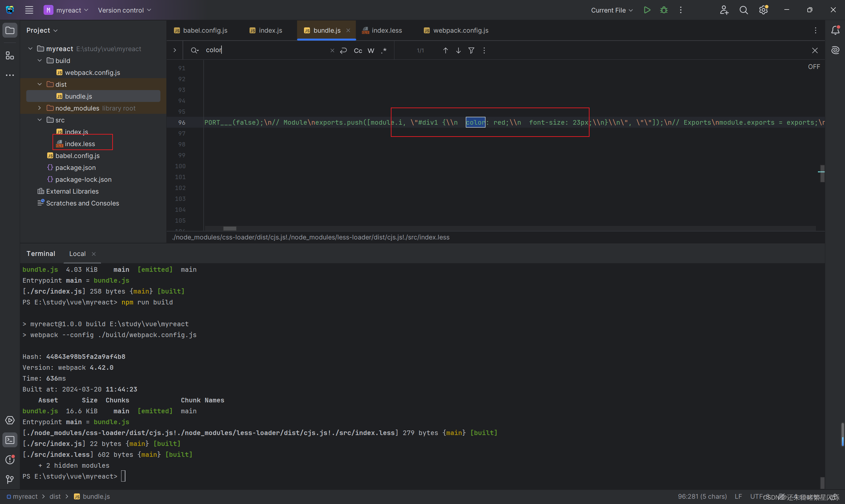Open the Services tool window icon

tap(10, 420)
